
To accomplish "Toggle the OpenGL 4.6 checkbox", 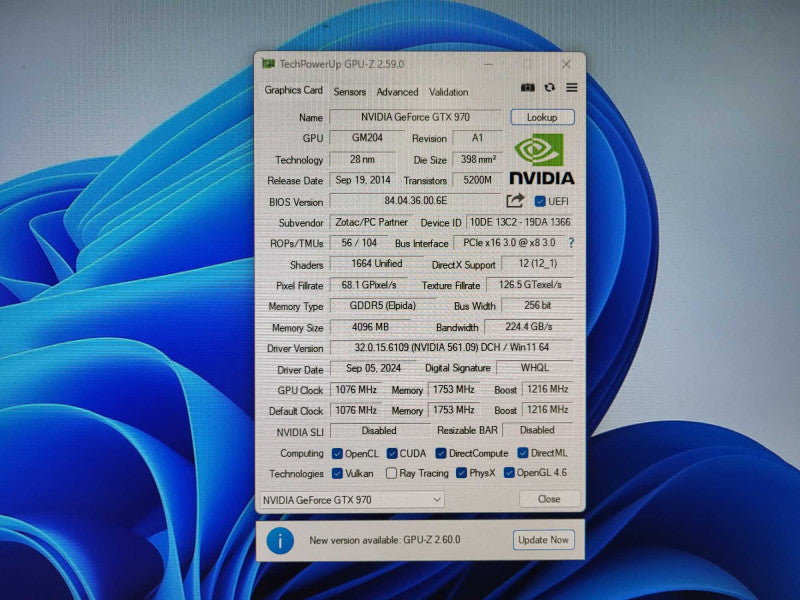I will click(x=509, y=473).
